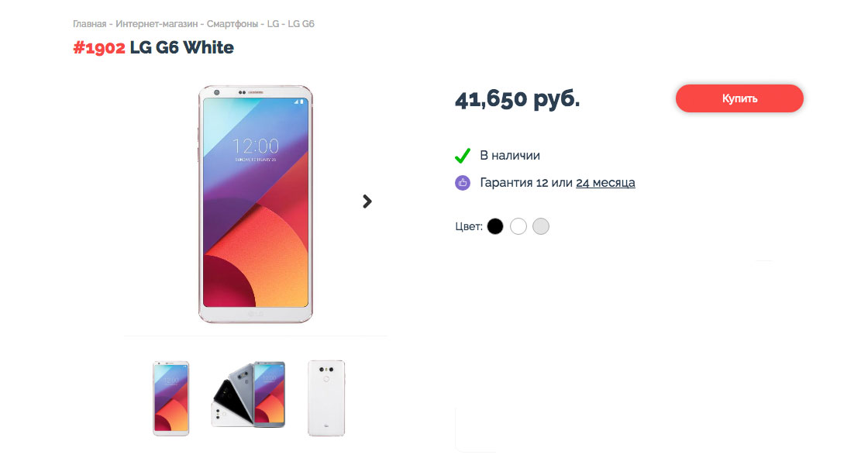Click the #1902 product number
Viewport: 868px width, 465px height.
(99, 47)
